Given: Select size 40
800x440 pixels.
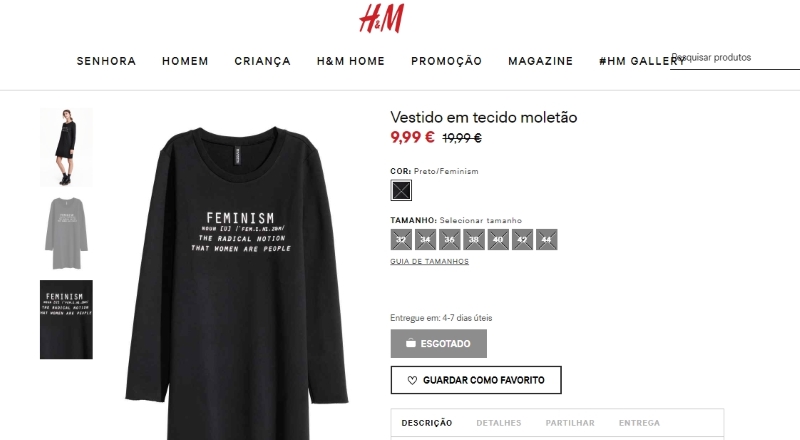Looking at the screenshot, I should [x=498, y=239].
